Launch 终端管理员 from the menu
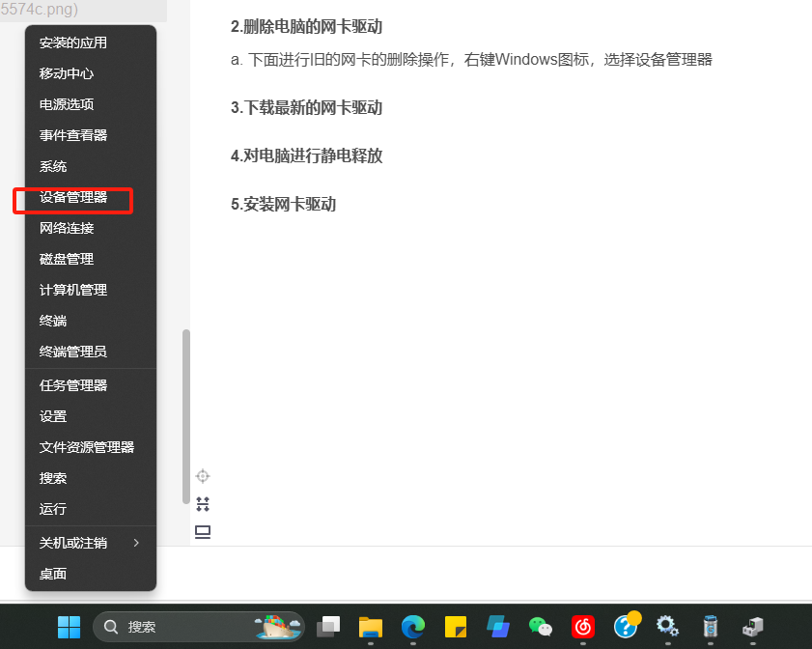This screenshot has width=812, height=649. [x=91, y=352]
